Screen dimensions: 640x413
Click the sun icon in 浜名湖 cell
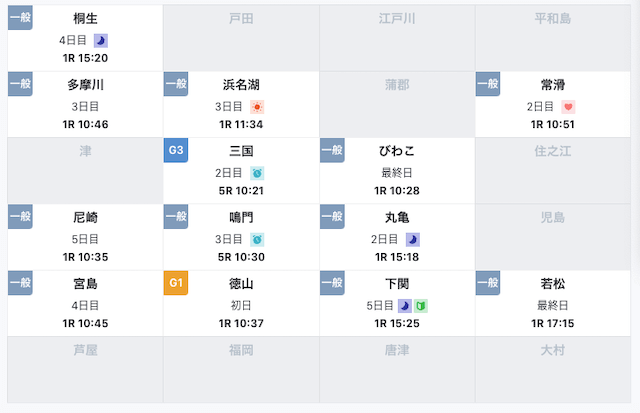(x=257, y=107)
